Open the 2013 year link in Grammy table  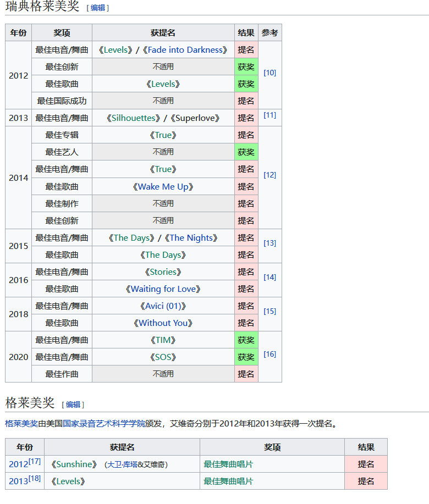point(18,481)
